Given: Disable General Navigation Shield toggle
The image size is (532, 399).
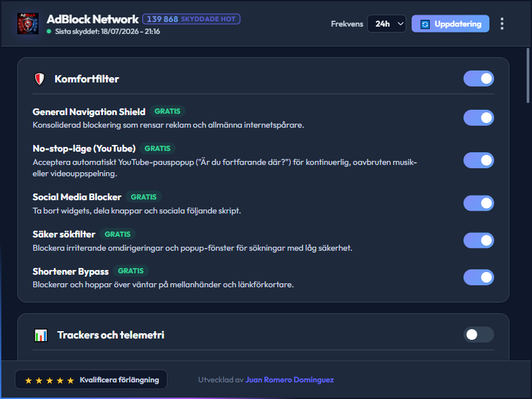Looking at the screenshot, I should (478, 118).
